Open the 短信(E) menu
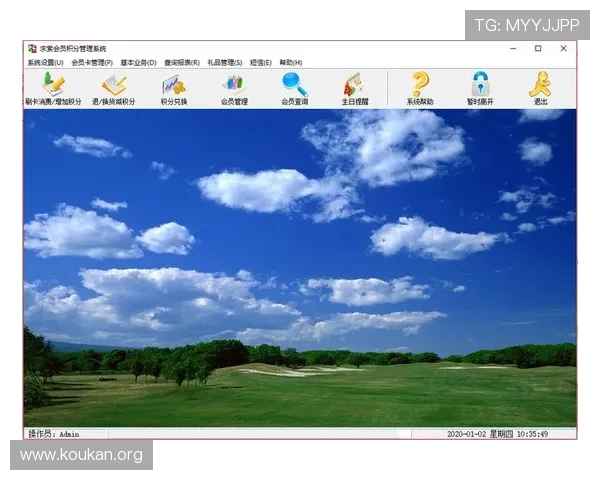600x480 pixels. pyautogui.click(x=261, y=62)
